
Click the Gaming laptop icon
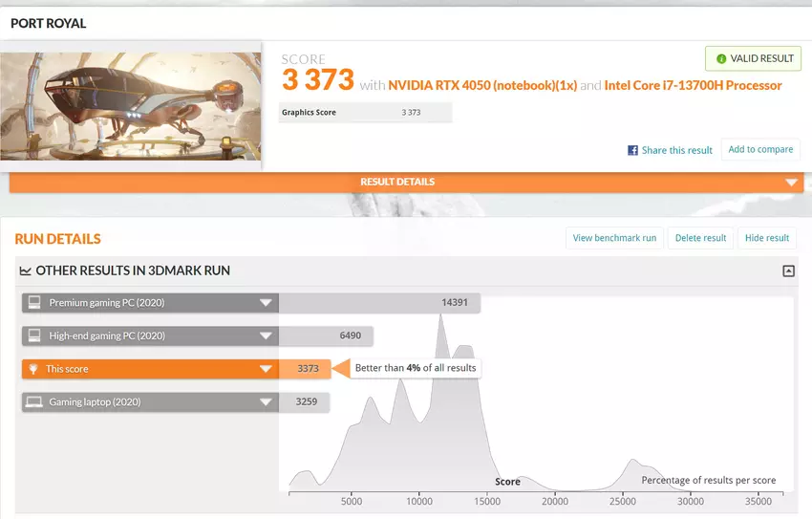tap(34, 402)
